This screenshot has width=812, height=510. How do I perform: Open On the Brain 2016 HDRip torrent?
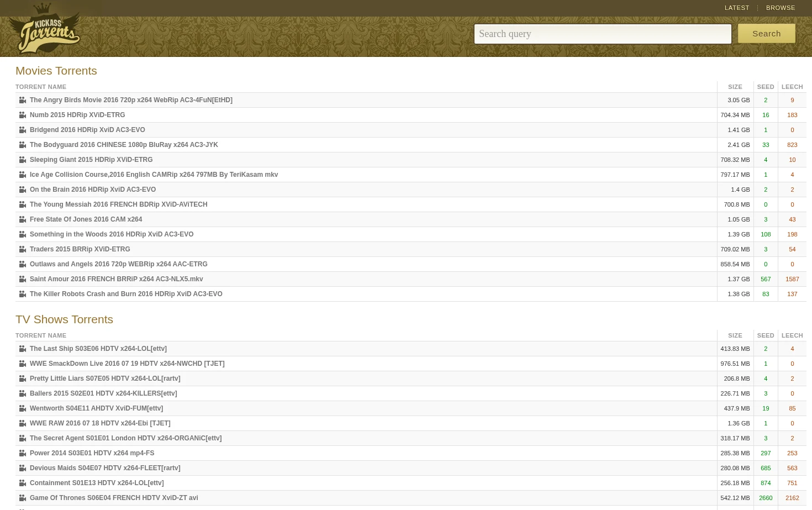(93, 190)
